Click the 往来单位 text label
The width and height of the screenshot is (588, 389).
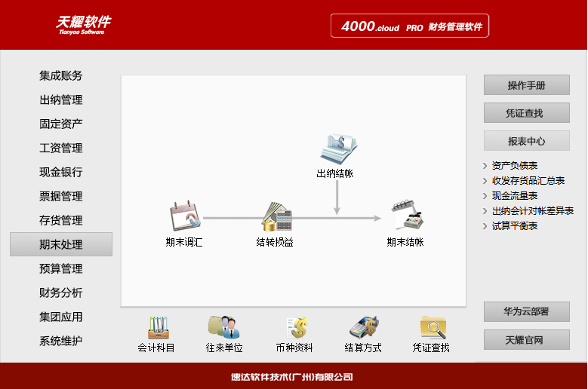tap(224, 348)
